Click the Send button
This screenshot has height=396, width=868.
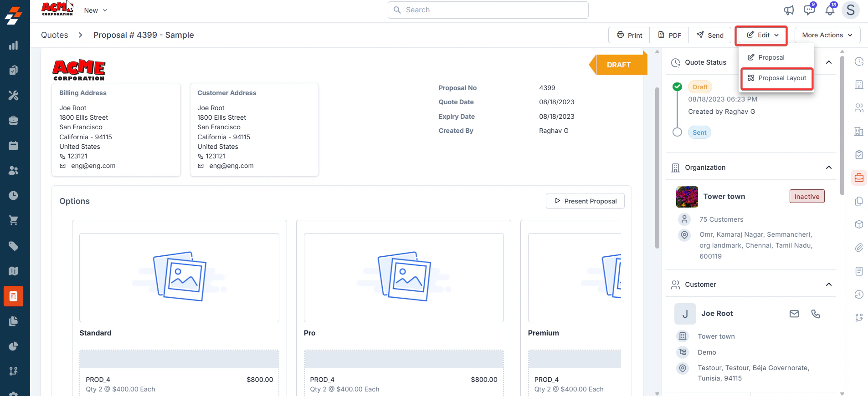pyautogui.click(x=710, y=35)
